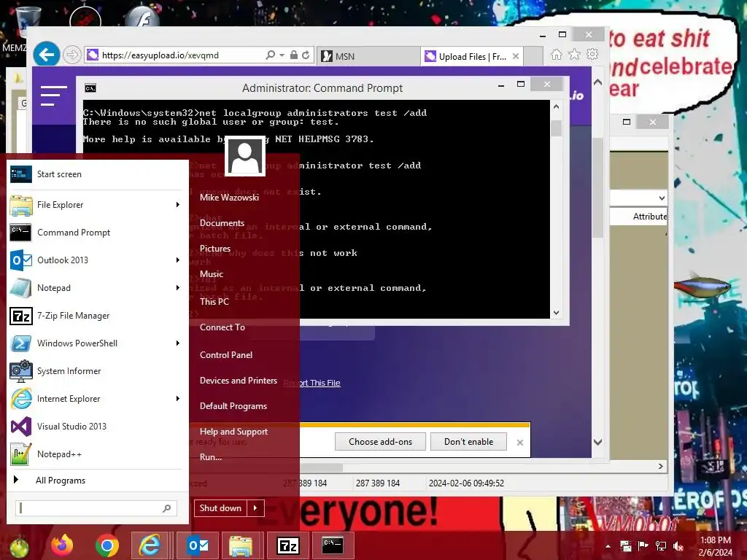Screen dimensions: 747x560
Task: Open the address bar dropdown arrow
Action: click(x=282, y=55)
